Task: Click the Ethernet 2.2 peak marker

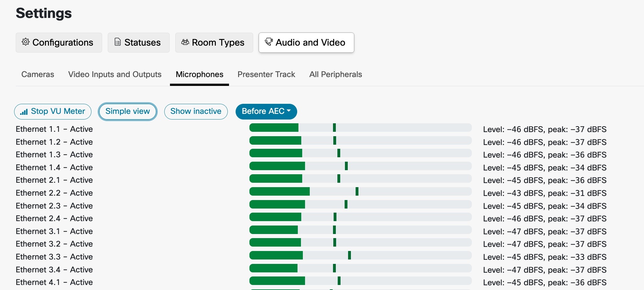Action: 357,191
